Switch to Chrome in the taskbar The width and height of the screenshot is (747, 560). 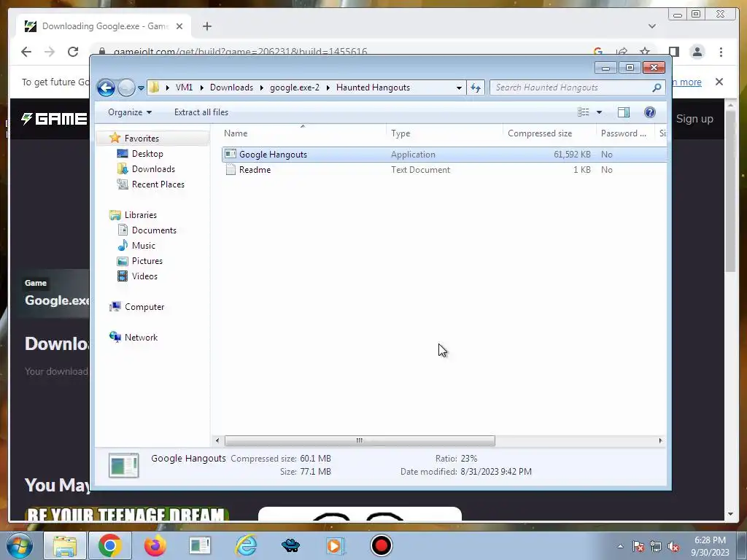pyautogui.click(x=110, y=545)
